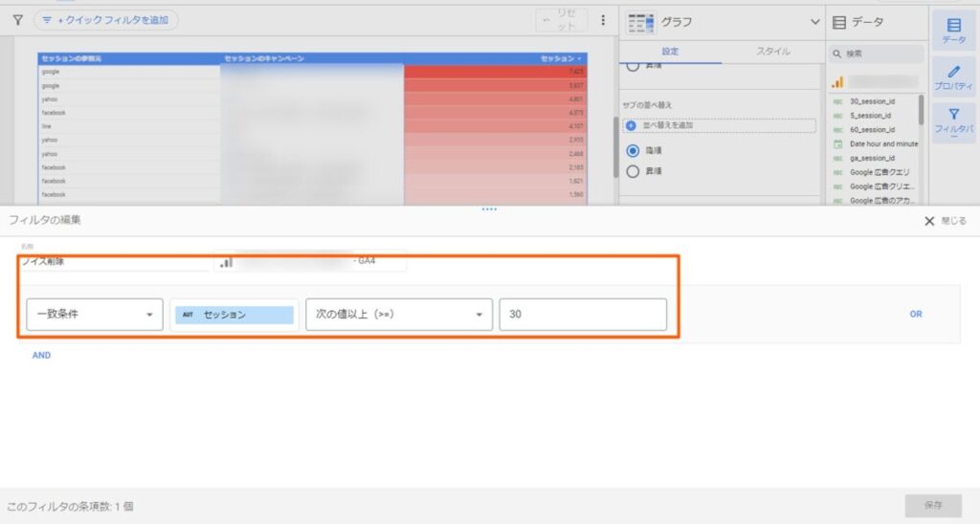Open the データ side panel icon

click(953, 30)
